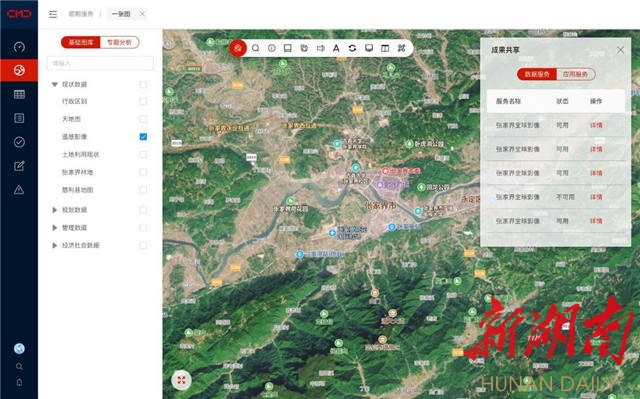The height and width of the screenshot is (399, 640).
Task: Open 详情 link for the first service row
Action: click(596, 125)
